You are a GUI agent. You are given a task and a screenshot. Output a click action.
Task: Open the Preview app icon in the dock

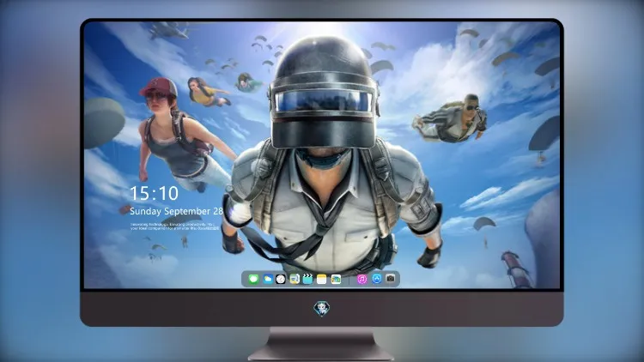(295, 279)
